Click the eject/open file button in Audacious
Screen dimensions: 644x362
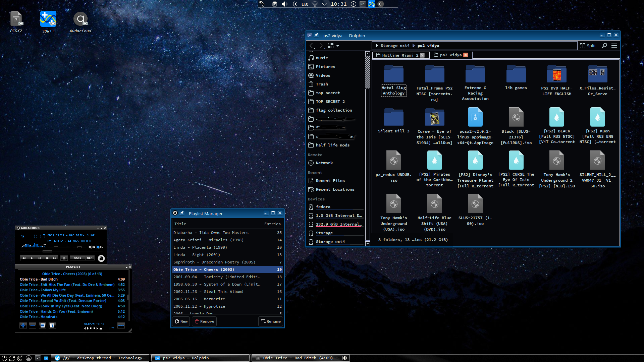pos(64,258)
